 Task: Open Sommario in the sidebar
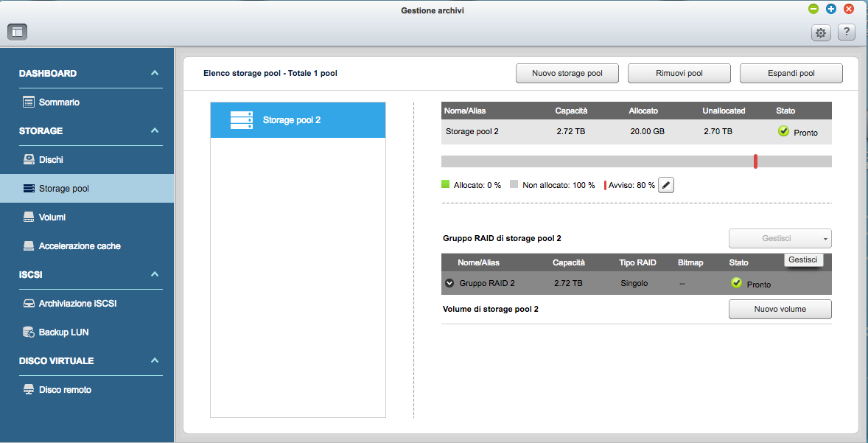[59, 102]
